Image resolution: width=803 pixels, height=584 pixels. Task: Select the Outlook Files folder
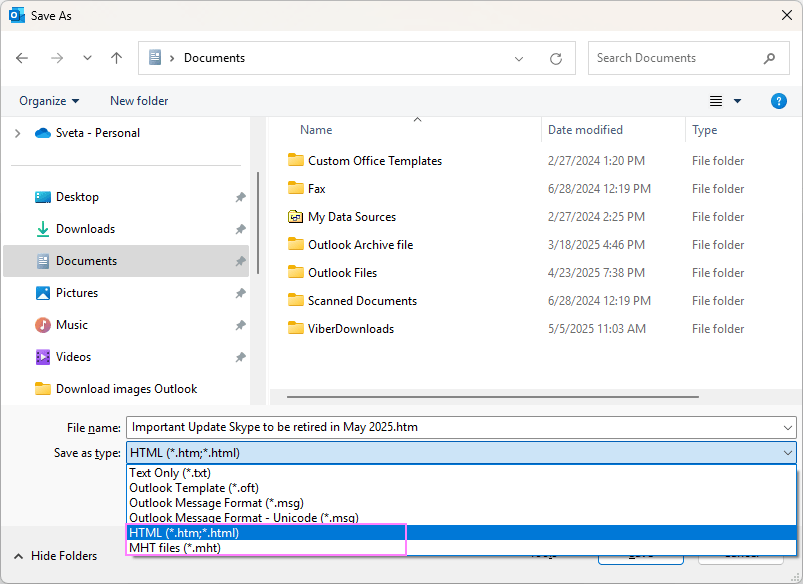[x=342, y=273]
